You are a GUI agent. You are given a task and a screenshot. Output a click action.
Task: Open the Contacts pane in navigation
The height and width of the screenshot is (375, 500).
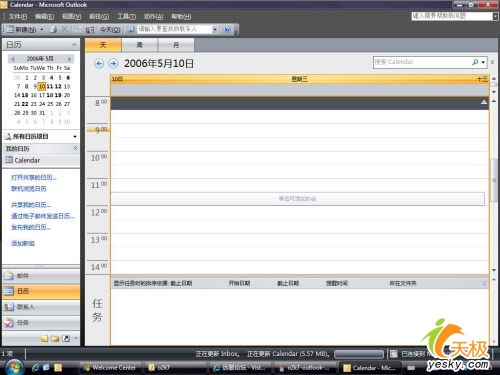(41, 307)
